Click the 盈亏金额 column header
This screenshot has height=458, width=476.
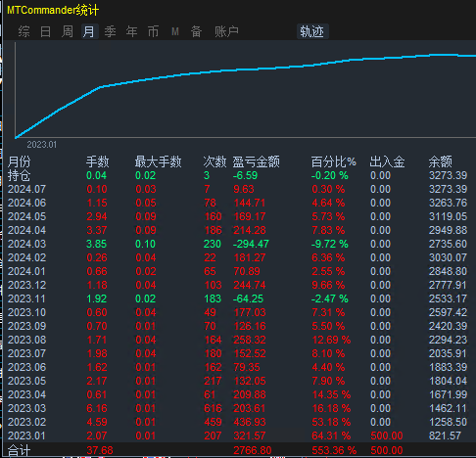point(257,161)
